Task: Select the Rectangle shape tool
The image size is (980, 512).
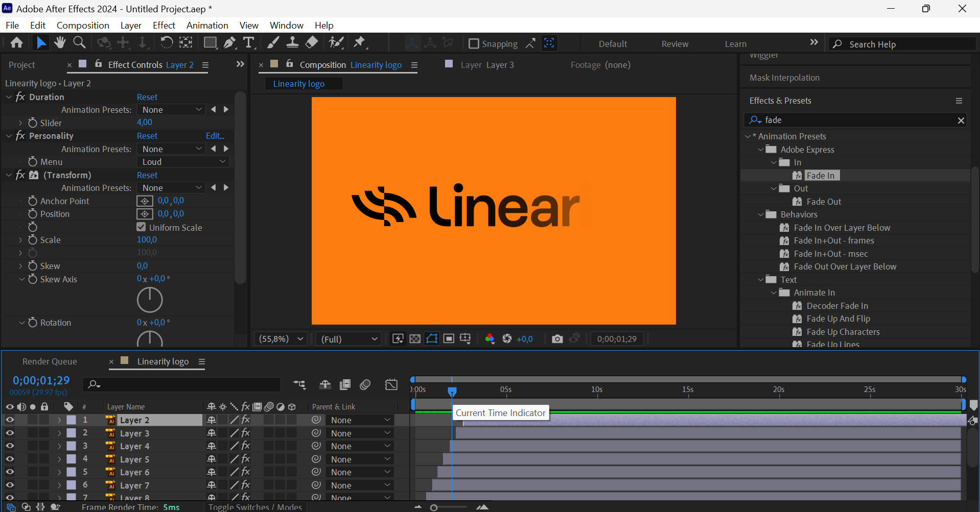Action: click(x=210, y=43)
